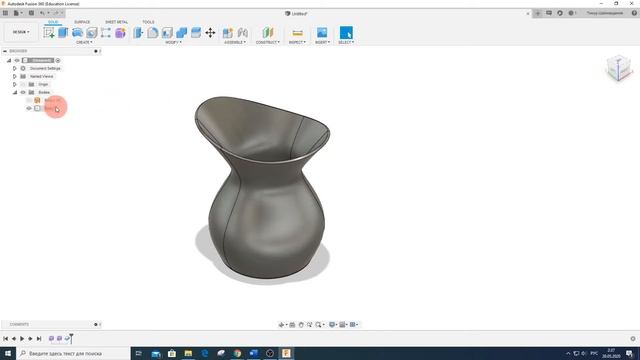This screenshot has width=640, height=360.
Task: Click the Windows taskbar search box
Action: coord(73,353)
